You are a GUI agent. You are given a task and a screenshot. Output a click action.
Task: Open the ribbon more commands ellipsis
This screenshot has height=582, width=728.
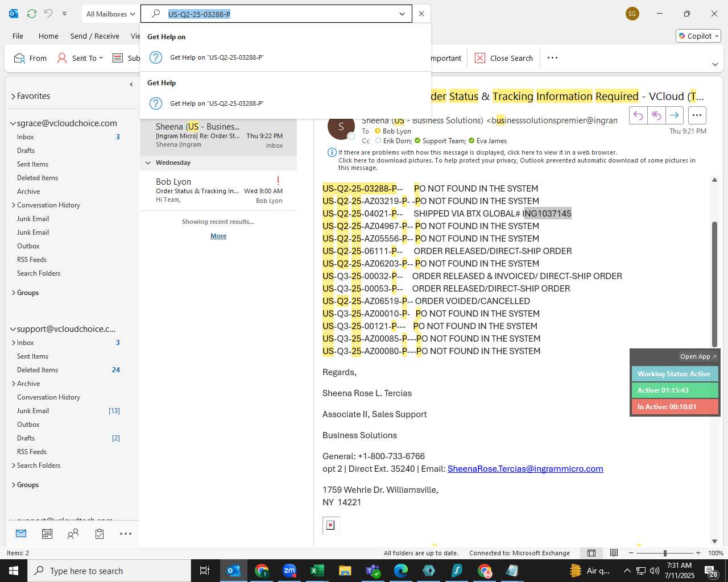tap(552, 58)
